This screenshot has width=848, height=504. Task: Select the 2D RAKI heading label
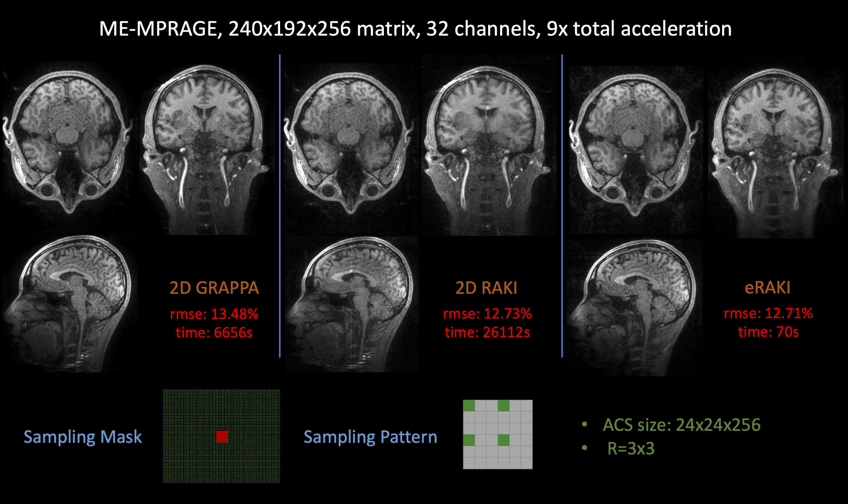point(486,288)
